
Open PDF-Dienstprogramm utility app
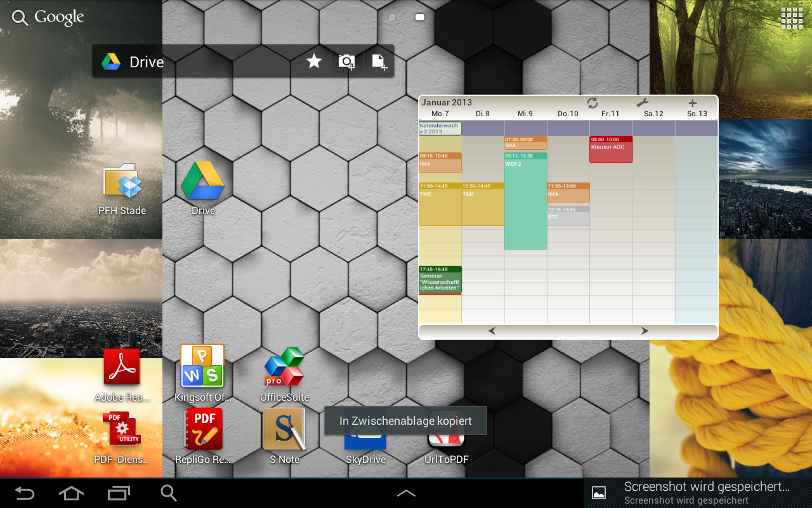pos(122,429)
